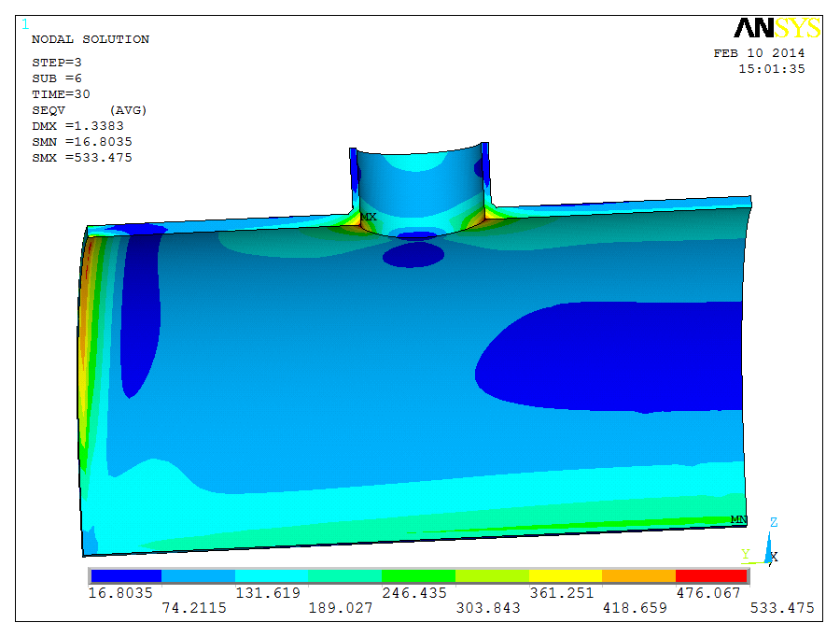This screenshot has height=637, width=840.
Task: Pick the yellow legend color band
Action: tap(565, 575)
